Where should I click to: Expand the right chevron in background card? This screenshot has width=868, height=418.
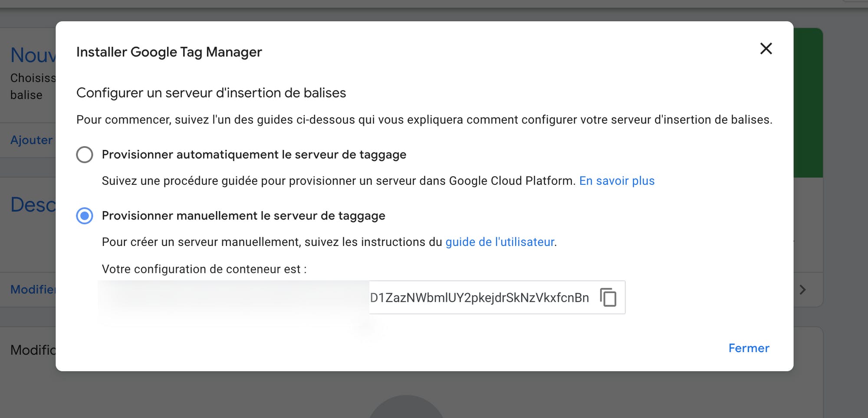tap(802, 290)
